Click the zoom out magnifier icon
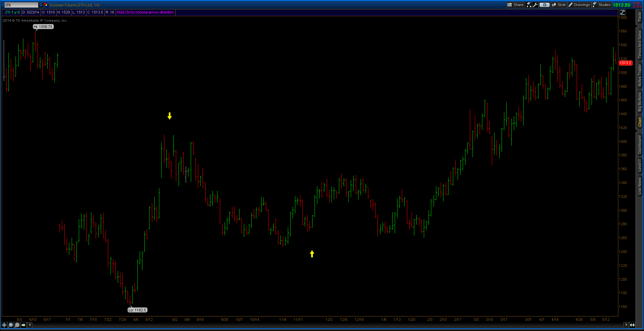644x331 pixels. pyautogui.click(x=17, y=325)
